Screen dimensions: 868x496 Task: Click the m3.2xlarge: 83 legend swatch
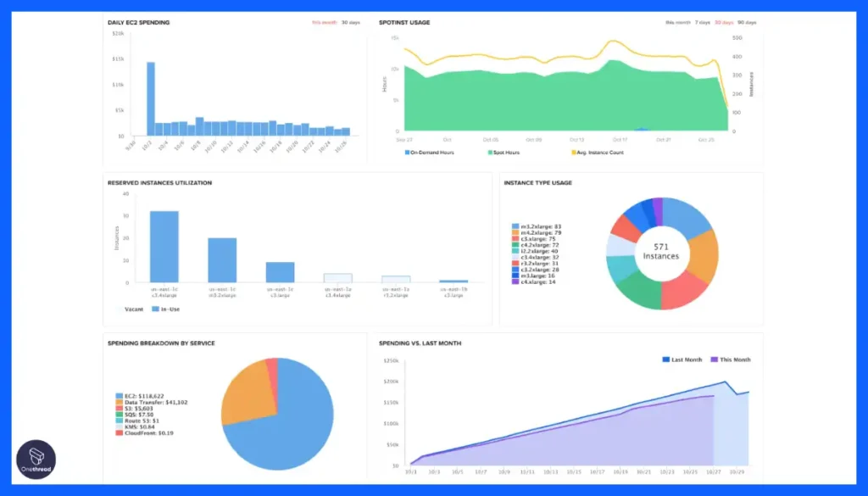coord(515,226)
